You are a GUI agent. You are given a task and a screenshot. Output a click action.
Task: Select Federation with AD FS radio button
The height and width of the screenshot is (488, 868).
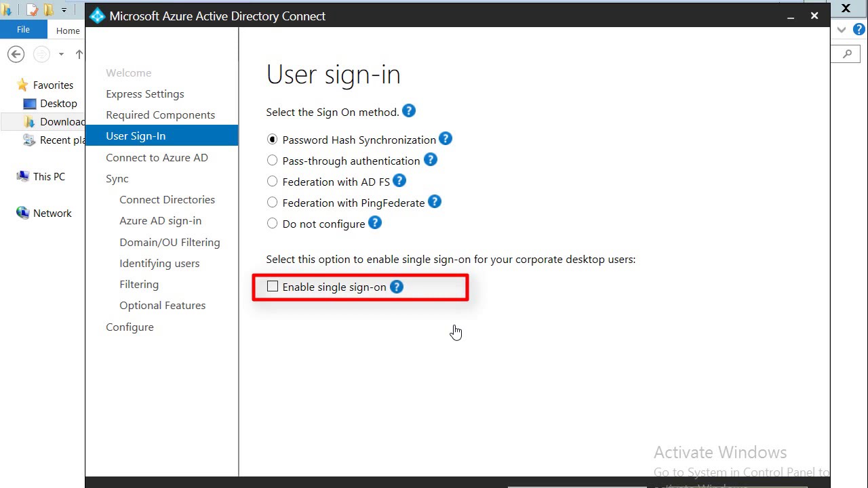click(x=272, y=182)
